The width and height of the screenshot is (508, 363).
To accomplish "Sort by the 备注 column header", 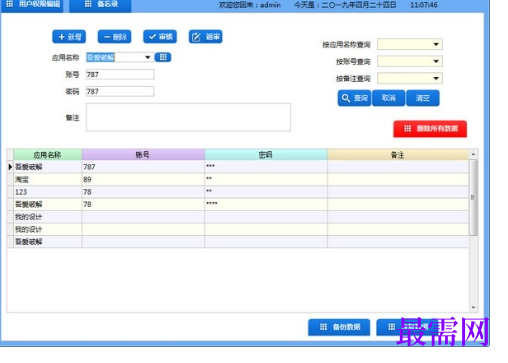I will point(398,155).
